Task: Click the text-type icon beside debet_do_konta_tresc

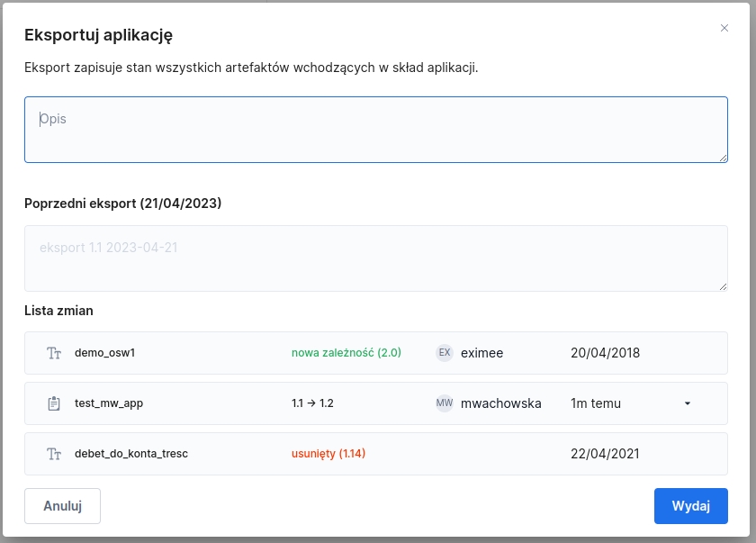Action: (54, 454)
